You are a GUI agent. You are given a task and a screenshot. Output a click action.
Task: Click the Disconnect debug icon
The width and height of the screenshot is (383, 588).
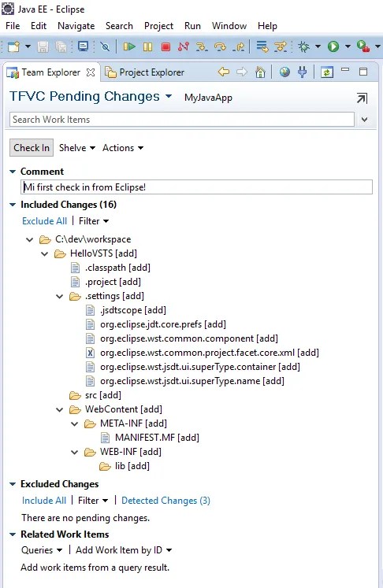184,46
